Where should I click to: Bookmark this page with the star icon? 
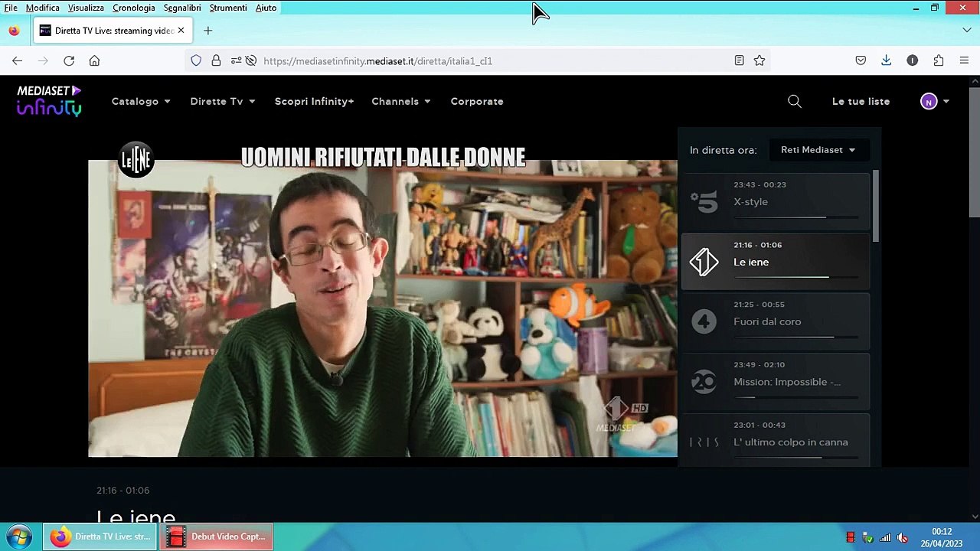click(x=759, y=60)
